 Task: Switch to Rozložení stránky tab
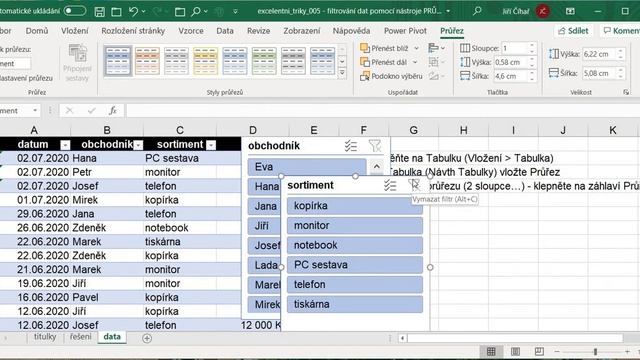coord(133,31)
